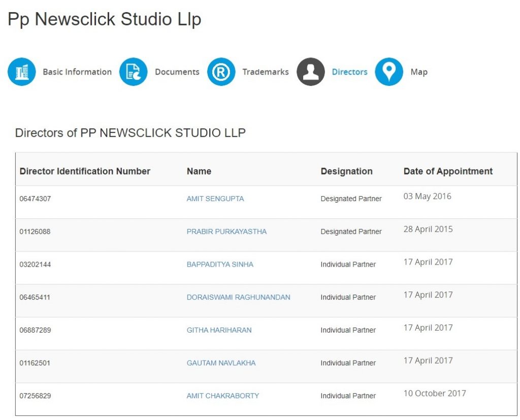This screenshot has width=520, height=420.
Task: Click the Designation column header
Action: [346, 172]
